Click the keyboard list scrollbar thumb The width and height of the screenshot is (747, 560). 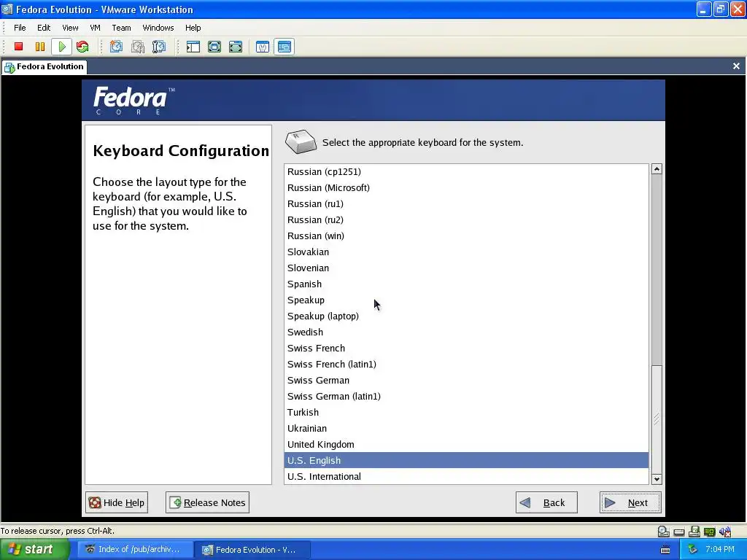(x=657, y=419)
